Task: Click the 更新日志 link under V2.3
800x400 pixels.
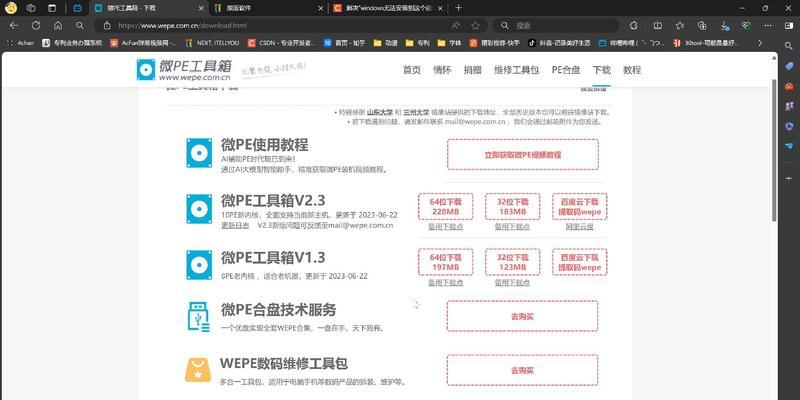Action: pos(235,225)
